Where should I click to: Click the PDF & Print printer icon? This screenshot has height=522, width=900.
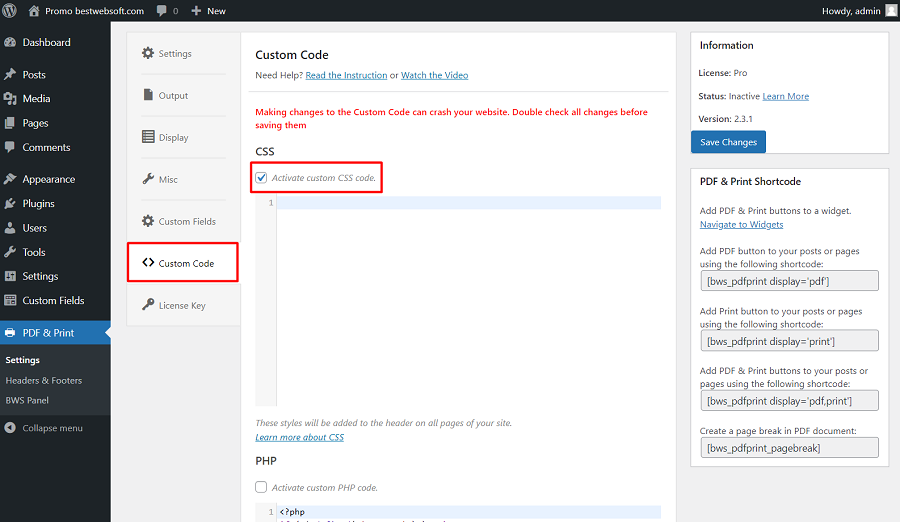pos(10,333)
